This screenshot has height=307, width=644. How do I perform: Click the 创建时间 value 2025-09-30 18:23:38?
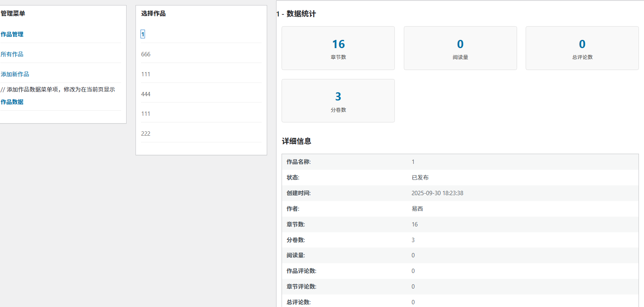[x=437, y=193]
